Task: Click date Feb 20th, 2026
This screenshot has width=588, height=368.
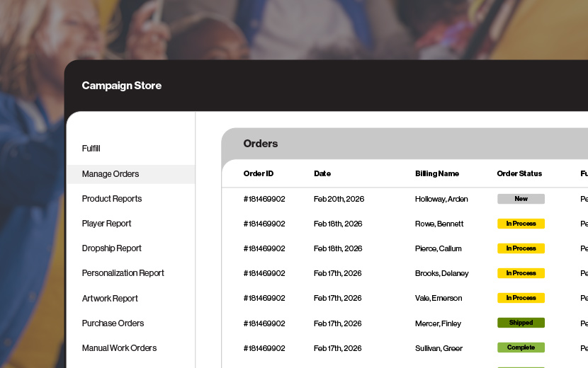Action: [339, 199]
